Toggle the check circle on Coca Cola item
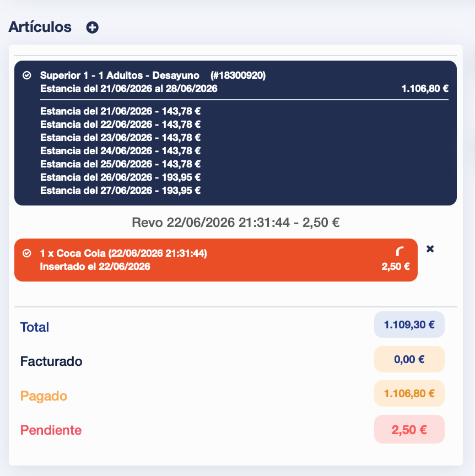The width and height of the screenshot is (475, 476). click(x=27, y=253)
